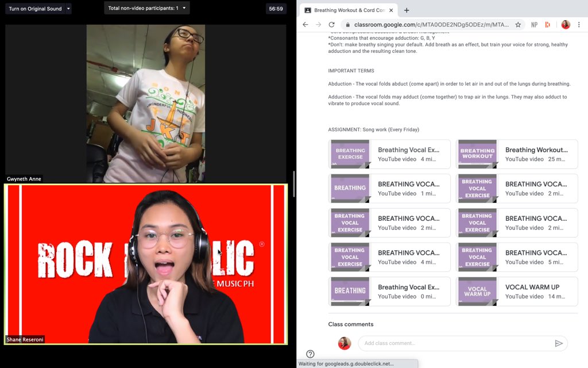
Task: Open Chrome three-dot menu
Action: click(579, 25)
